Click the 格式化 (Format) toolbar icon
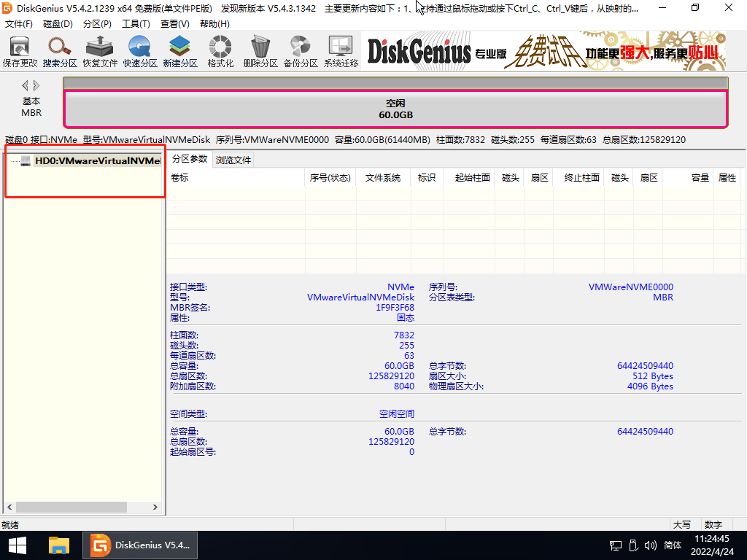The width and height of the screenshot is (747, 560). point(220,52)
